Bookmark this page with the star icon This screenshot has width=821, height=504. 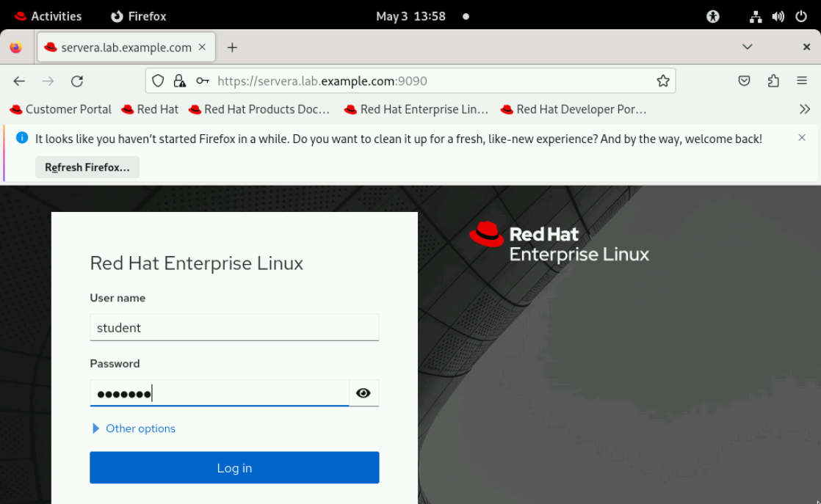[662, 81]
